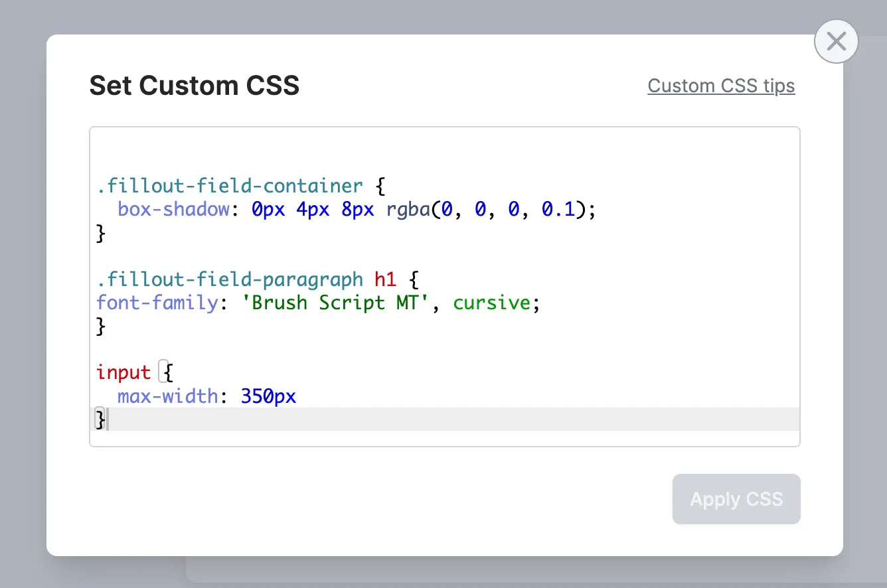
Task: Close the Custom CSS dialog
Action: [836, 42]
